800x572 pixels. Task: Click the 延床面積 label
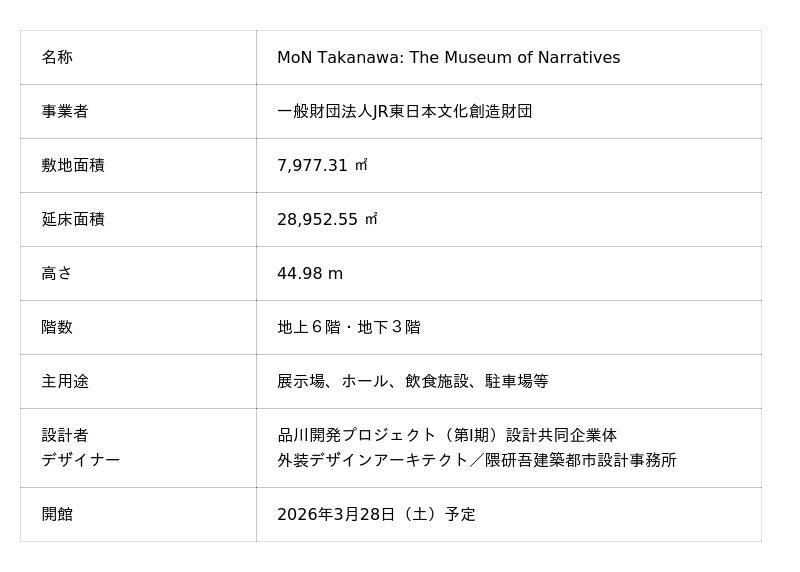pos(73,220)
